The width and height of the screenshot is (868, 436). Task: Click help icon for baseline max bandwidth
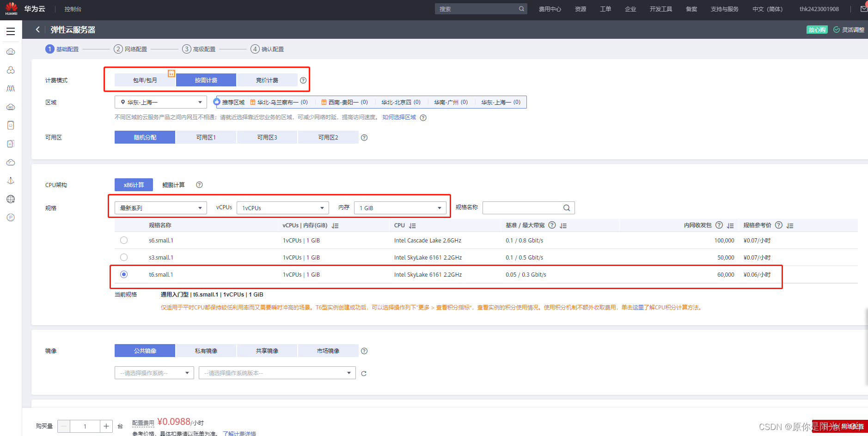tap(552, 225)
